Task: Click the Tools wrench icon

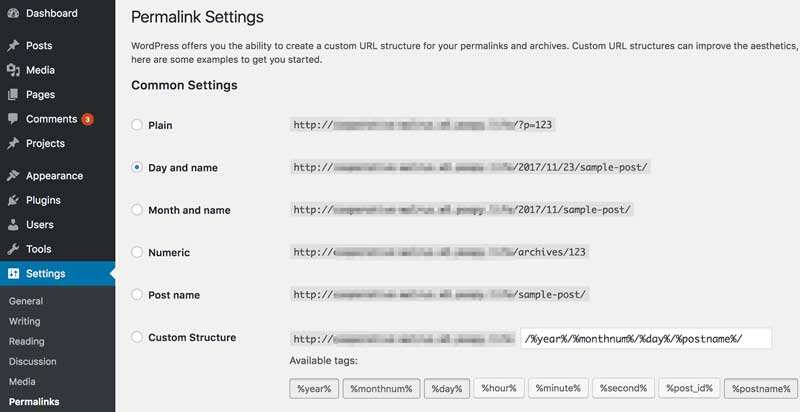Action: [x=13, y=249]
